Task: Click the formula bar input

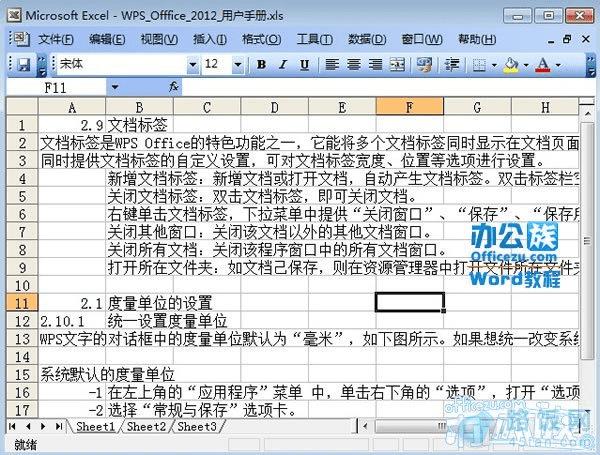Action: (x=386, y=88)
